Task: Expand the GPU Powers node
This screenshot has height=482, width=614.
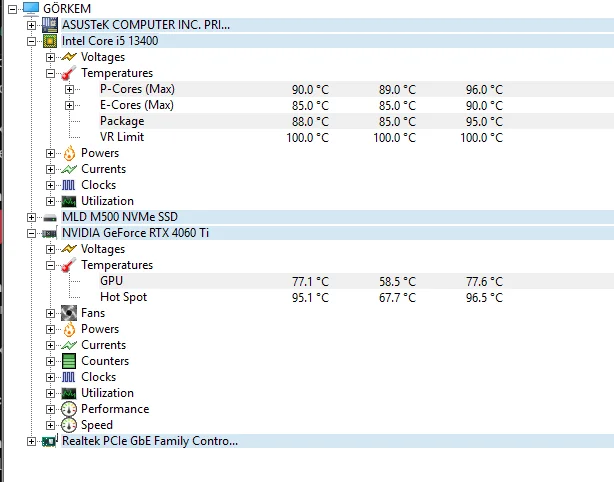Action: click(50, 329)
